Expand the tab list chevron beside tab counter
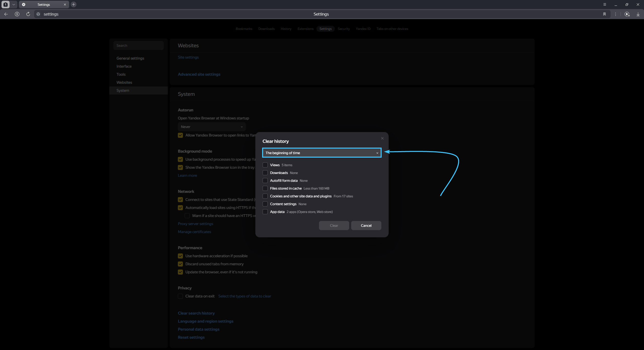 tap(14, 5)
